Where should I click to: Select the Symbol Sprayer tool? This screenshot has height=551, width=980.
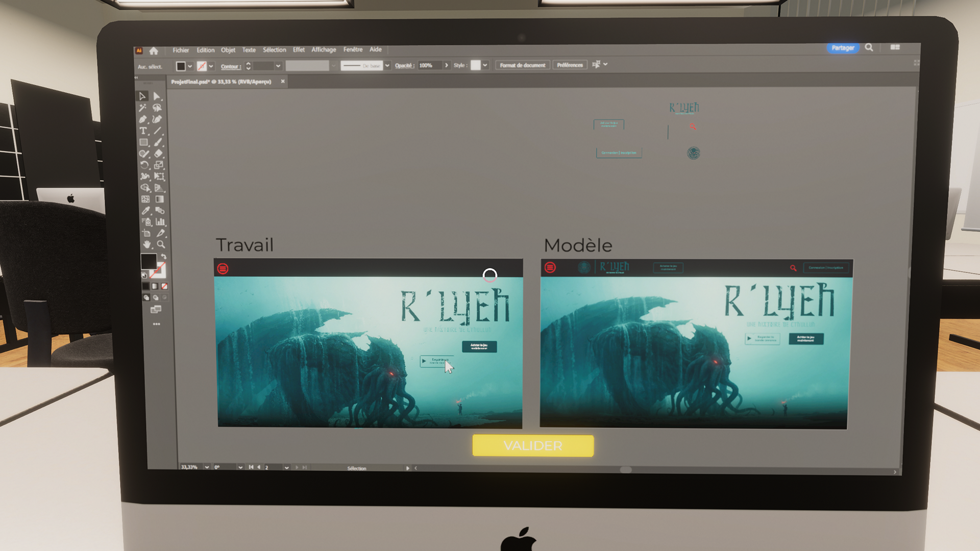click(x=146, y=222)
